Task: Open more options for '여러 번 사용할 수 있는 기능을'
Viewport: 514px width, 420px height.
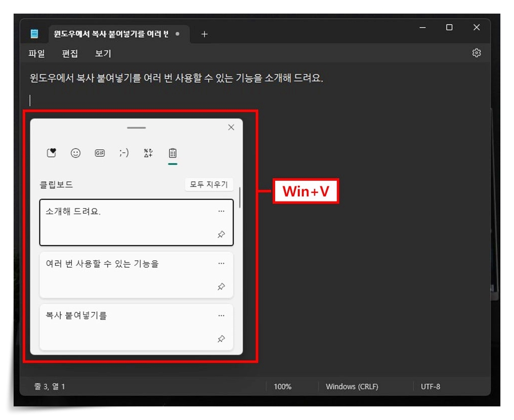Action: [221, 263]
